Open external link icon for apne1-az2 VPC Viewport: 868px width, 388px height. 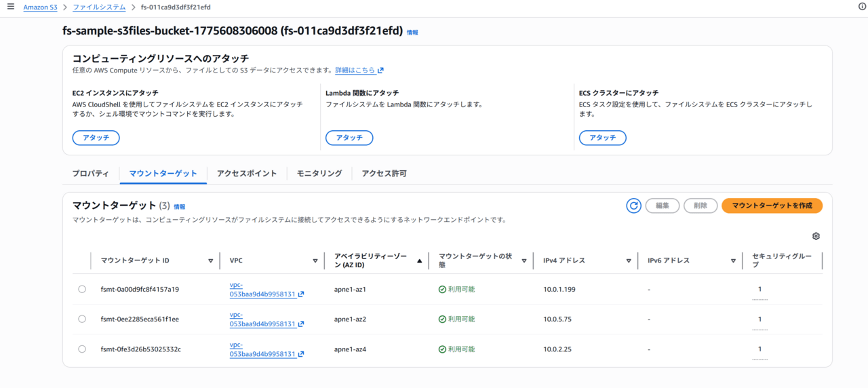[x=301, y=324]
